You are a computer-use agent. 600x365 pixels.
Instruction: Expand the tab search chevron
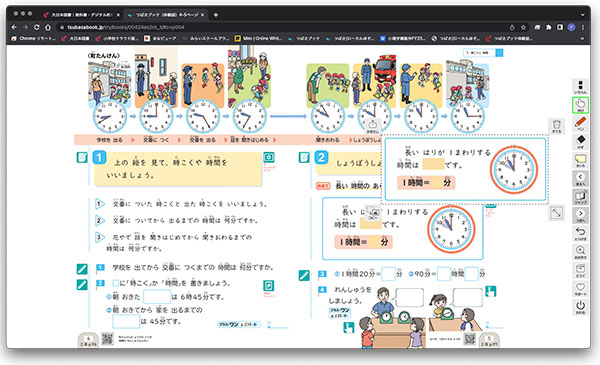pyautogui.click(x=582, y=15)
